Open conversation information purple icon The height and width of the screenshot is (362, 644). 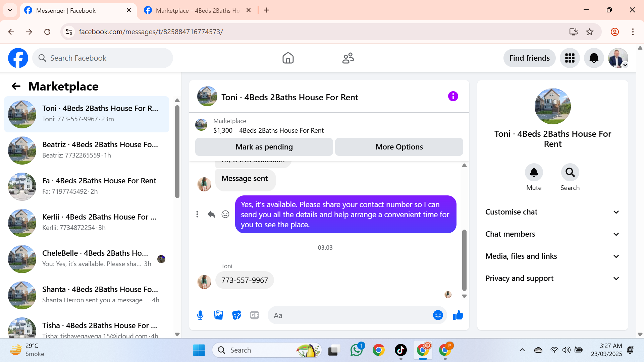453,97
